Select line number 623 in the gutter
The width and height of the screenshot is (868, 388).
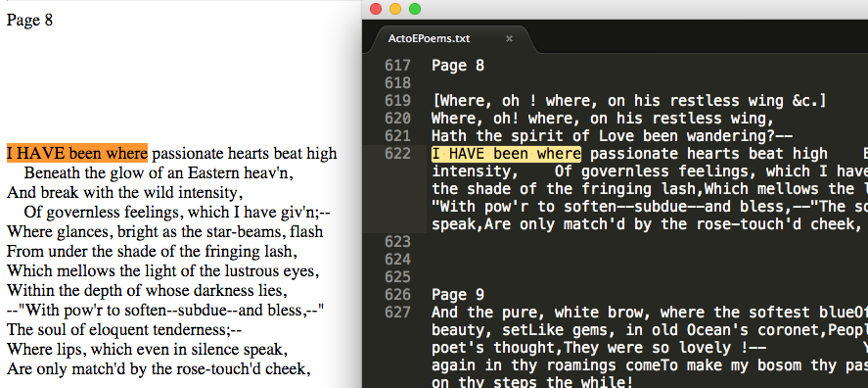pos(397,242)
